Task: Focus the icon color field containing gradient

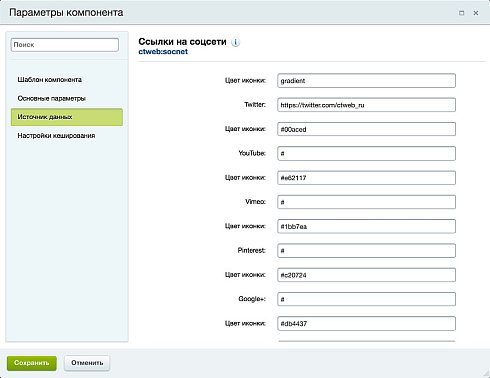Action: pyautogui.click(x=366, y=81)
